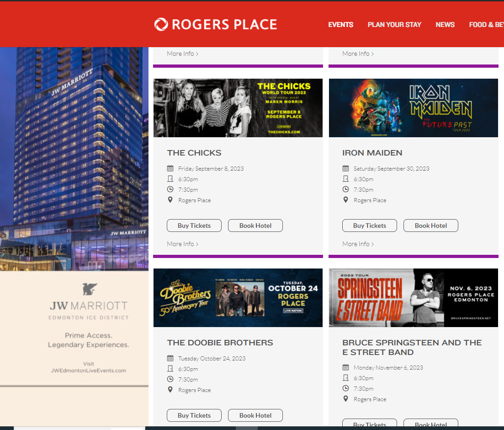Open the Food & Bev menu
Screen dimensions: 504x430
(x=486, y=25)
